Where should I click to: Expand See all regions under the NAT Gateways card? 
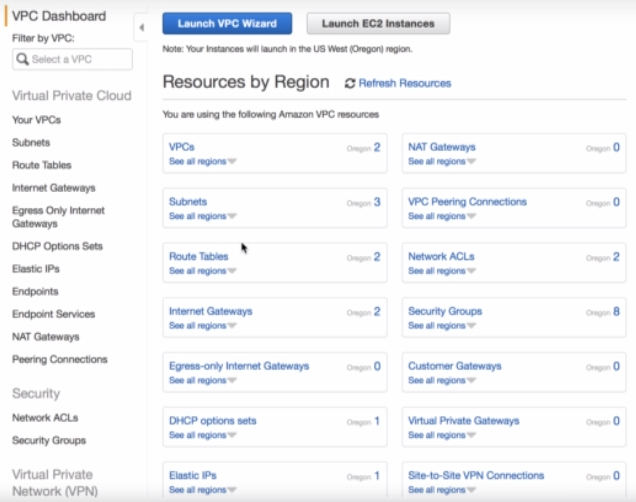pos(442,161)
